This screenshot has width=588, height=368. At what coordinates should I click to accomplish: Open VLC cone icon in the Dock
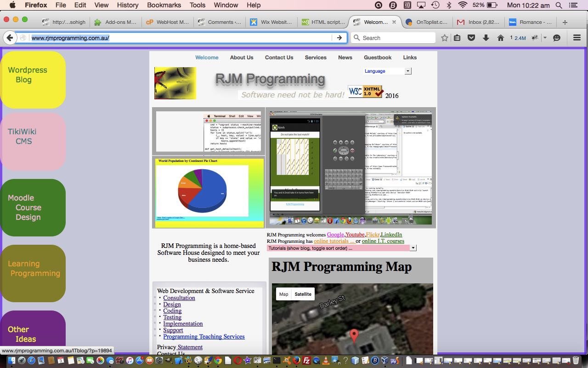(x=326, y=361)
